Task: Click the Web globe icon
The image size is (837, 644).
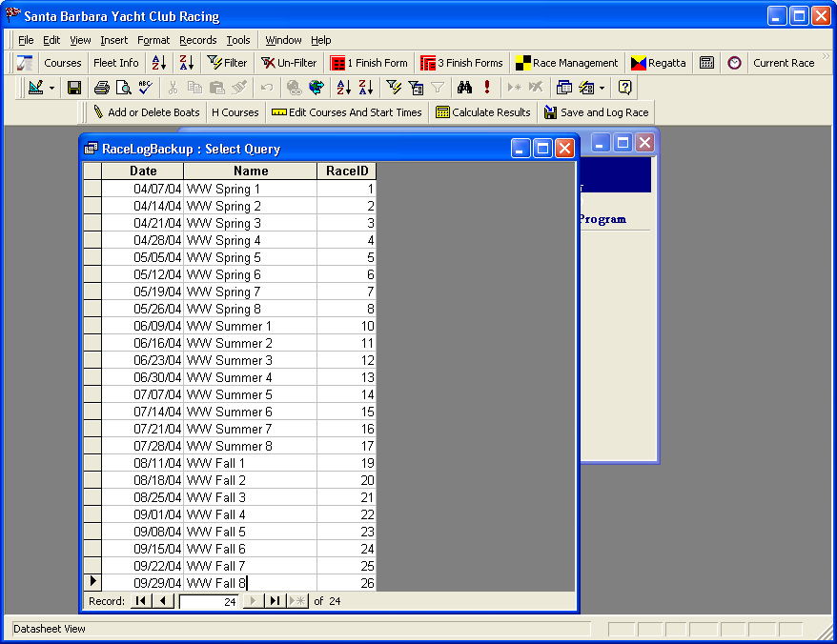Action: coord(316,88)
